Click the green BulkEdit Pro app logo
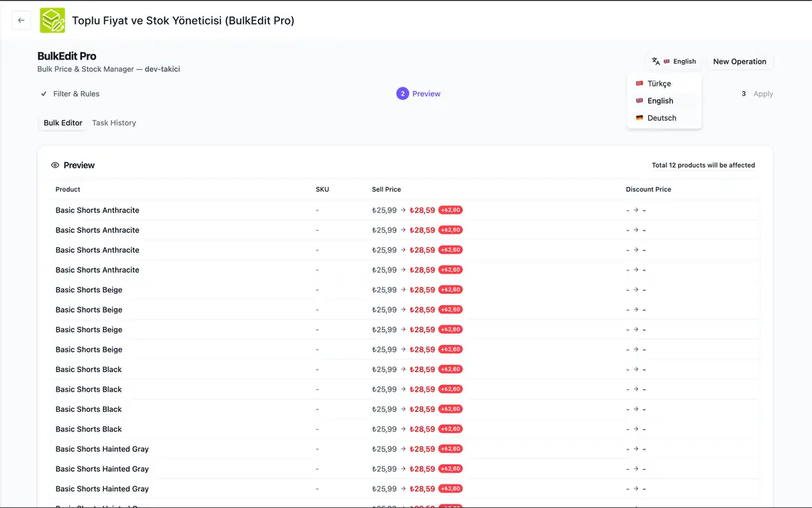Screen dimensions: 812x508 coord(53,20)
